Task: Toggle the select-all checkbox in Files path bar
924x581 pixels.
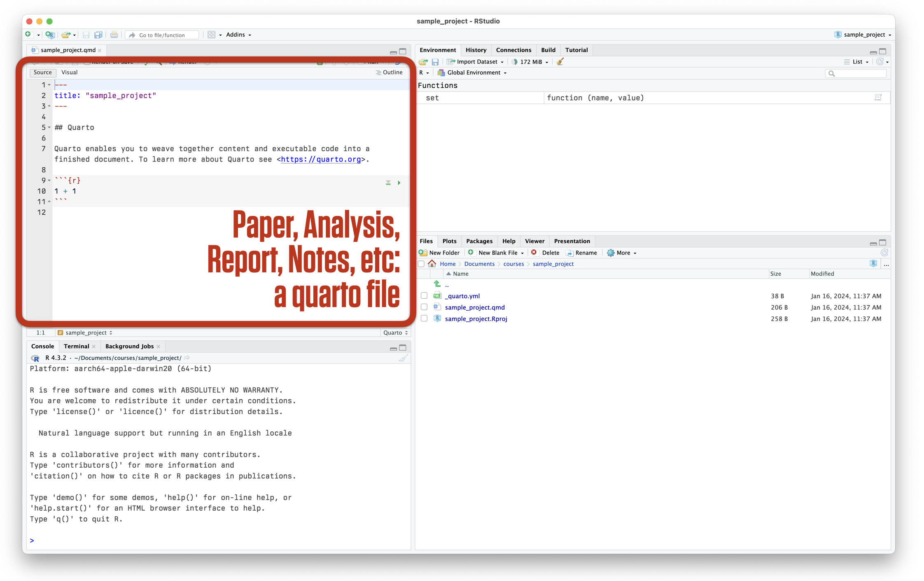Action: (x=421, y=264)
